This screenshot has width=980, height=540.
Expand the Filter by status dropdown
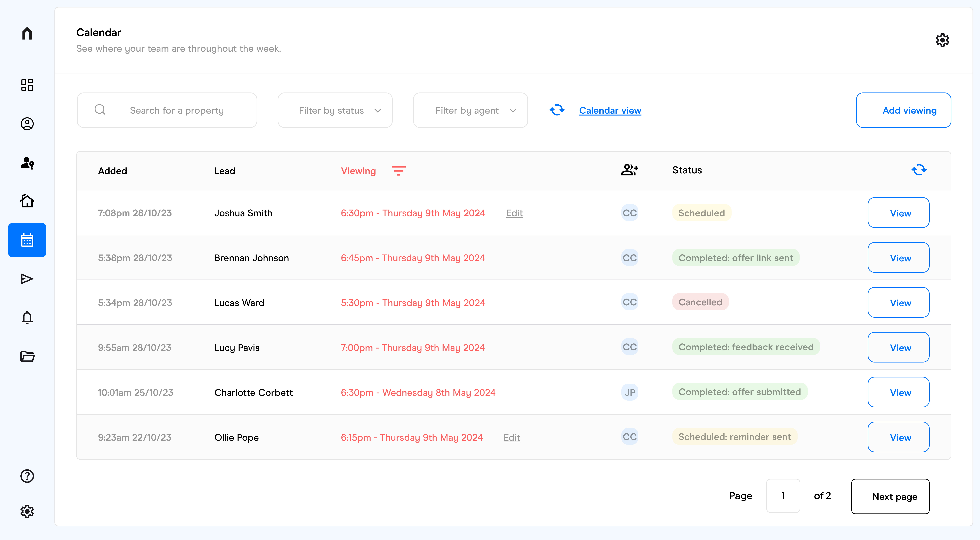coord(335,110)
